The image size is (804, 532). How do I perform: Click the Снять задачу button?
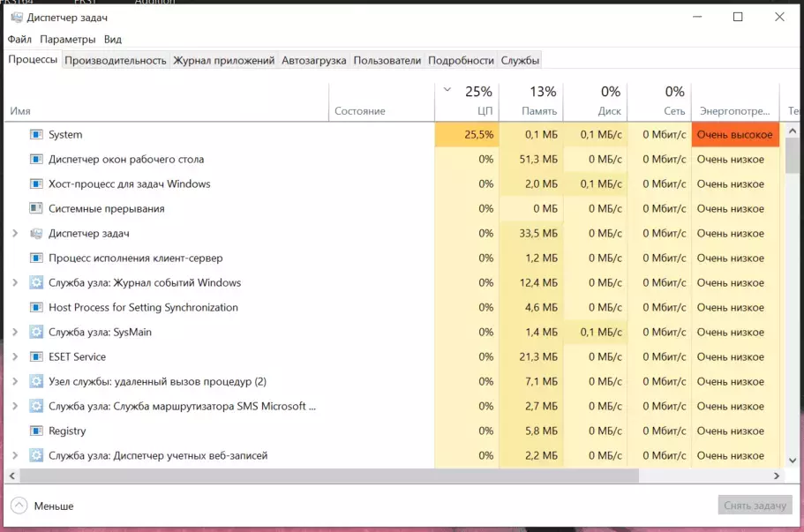[x=755, y=506]
